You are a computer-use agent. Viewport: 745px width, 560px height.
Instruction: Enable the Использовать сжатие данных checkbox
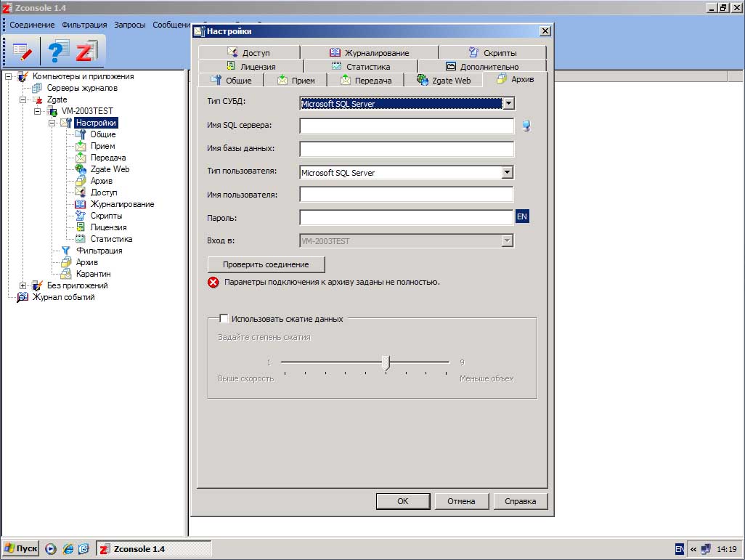tap(224, 319)
